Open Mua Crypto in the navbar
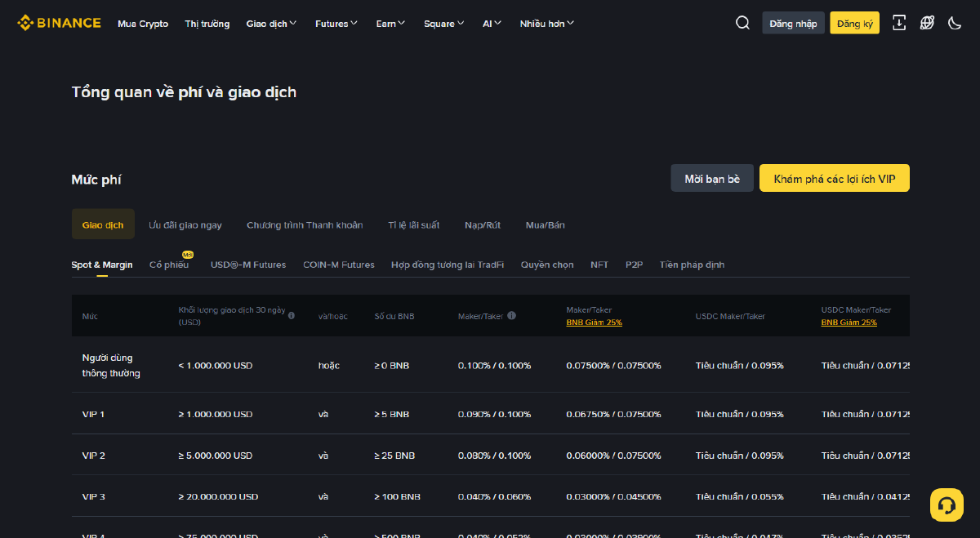Viewport: 980px width, 538px height. (143, 24)
